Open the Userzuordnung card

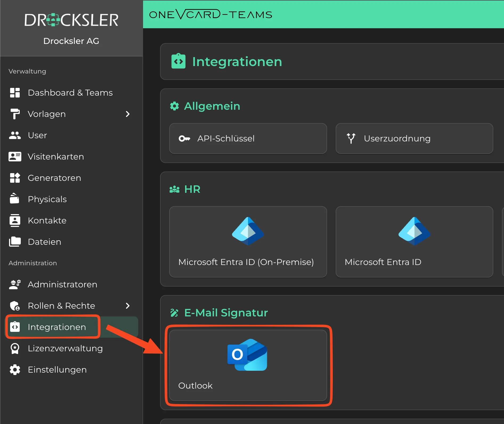(414, 138)
